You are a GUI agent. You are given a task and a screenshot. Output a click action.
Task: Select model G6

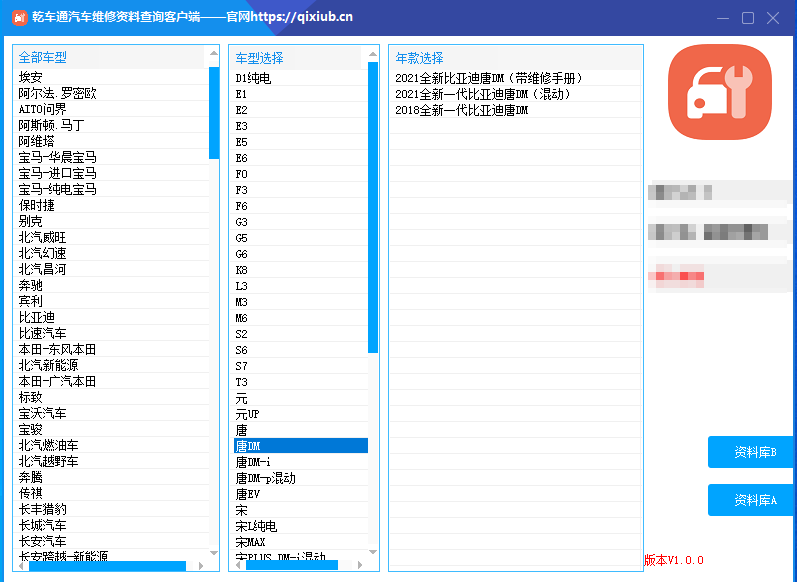(x=300, y=254)
